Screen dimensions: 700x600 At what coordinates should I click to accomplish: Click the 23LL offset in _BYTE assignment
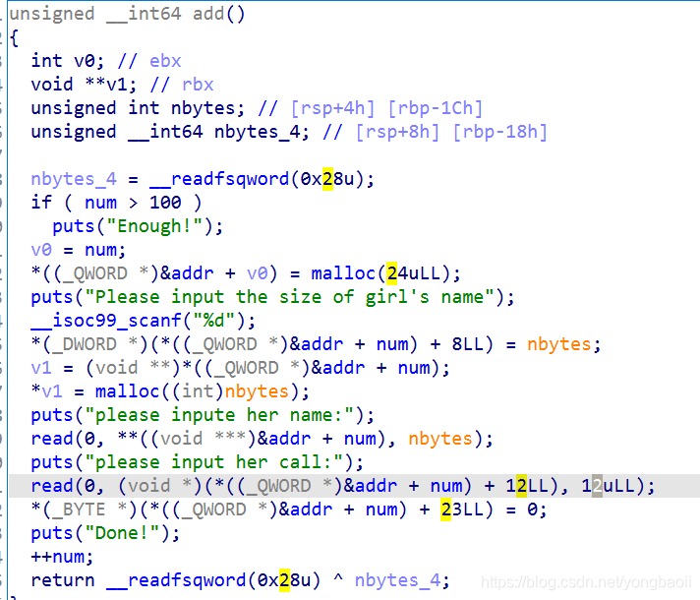coord(462,510)
